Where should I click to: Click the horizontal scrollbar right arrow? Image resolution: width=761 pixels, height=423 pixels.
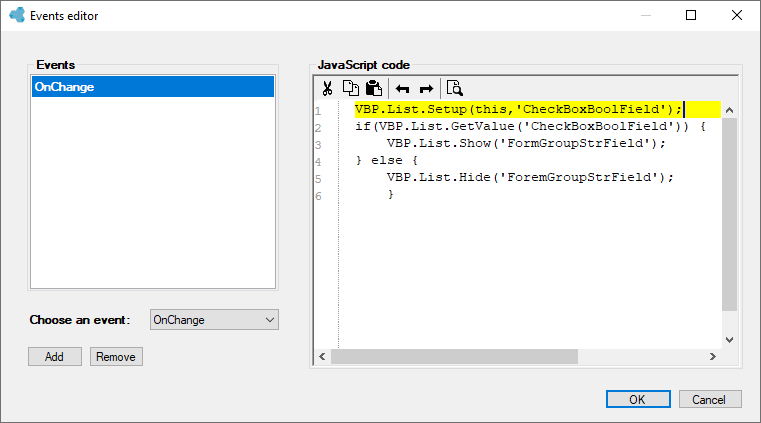click(712, 357)
